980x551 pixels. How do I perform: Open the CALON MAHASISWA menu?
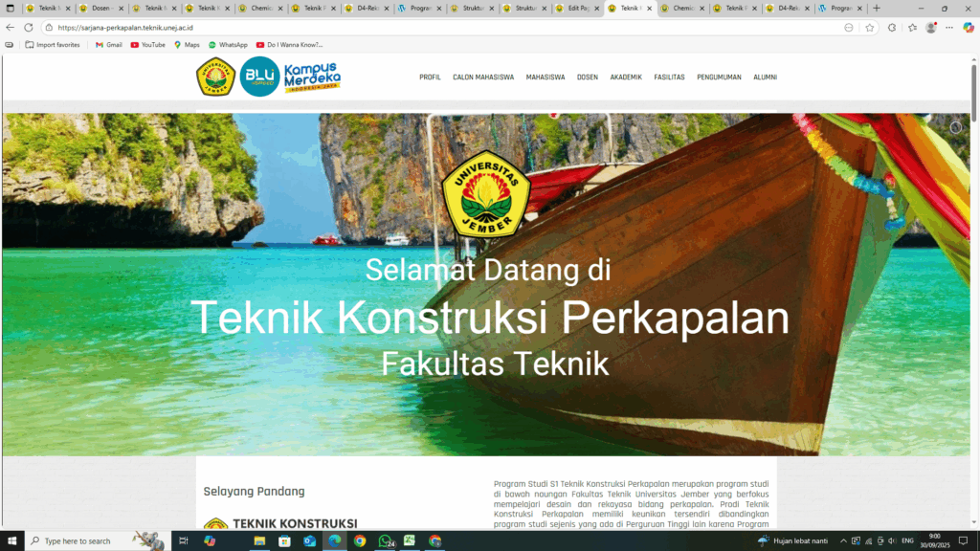(x=483, y=77)
